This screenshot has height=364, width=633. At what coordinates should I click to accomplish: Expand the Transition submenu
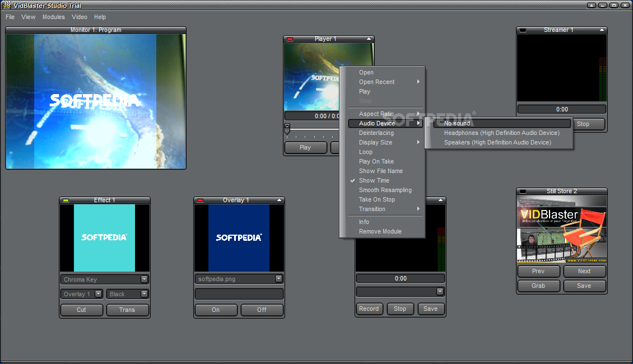[385, 209]
